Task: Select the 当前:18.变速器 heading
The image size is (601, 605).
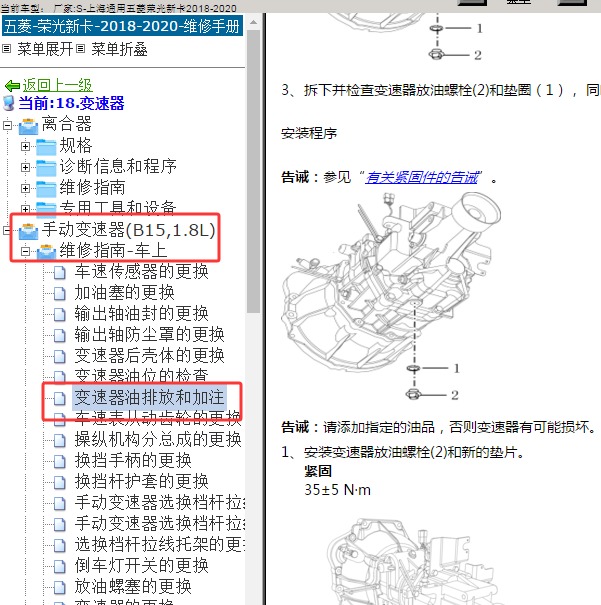Action: (71, 103)
